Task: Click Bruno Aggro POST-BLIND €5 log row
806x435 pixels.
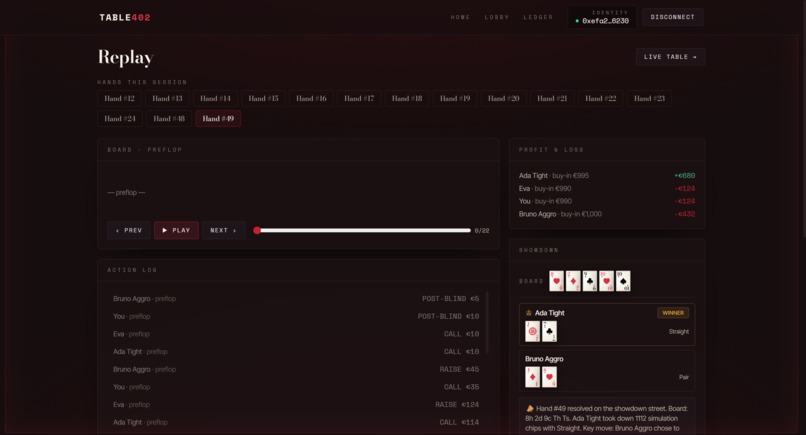Action: pyautogui.click(x=296, y=299)
